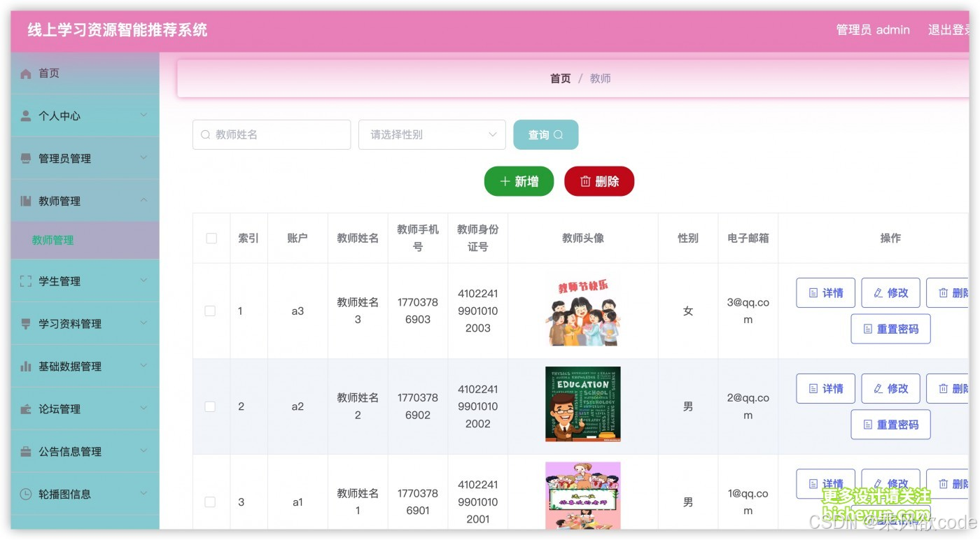Open the 管理员管理 sidebar icon

click(27, 158)
